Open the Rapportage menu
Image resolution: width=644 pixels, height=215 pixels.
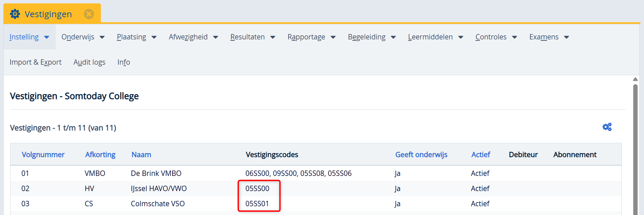click(311, 37)
